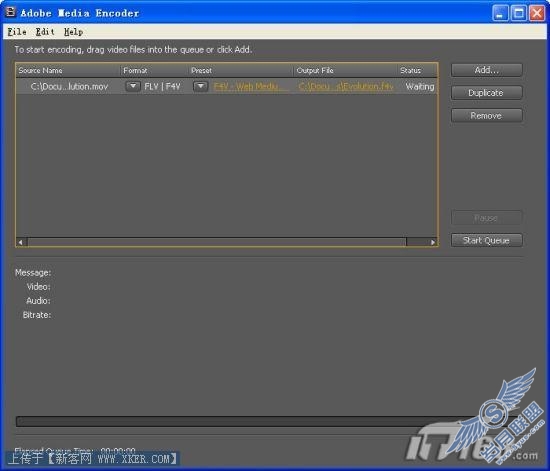
Task: Click the Output File column header
Action: pyautogui.click(x=346, y=70)
